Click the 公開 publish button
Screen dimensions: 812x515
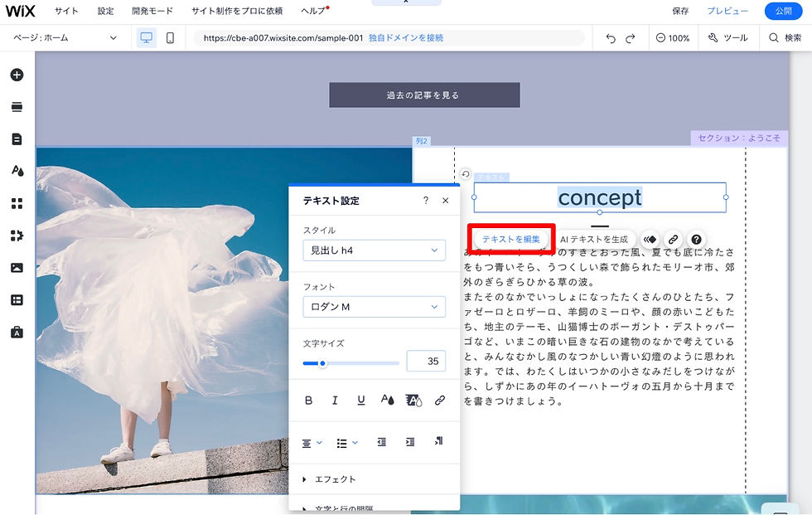tap(784, 11)
